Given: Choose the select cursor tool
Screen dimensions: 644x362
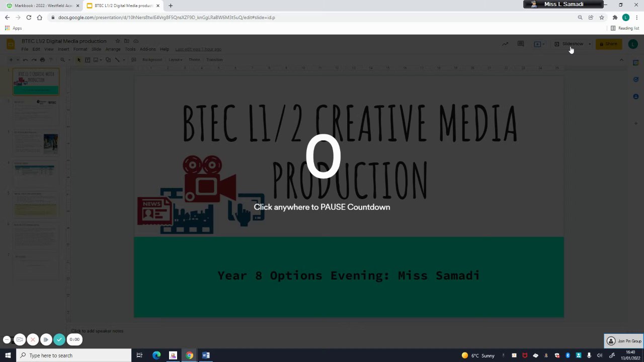Looking at the screenshot, I should tap(78, 60).
